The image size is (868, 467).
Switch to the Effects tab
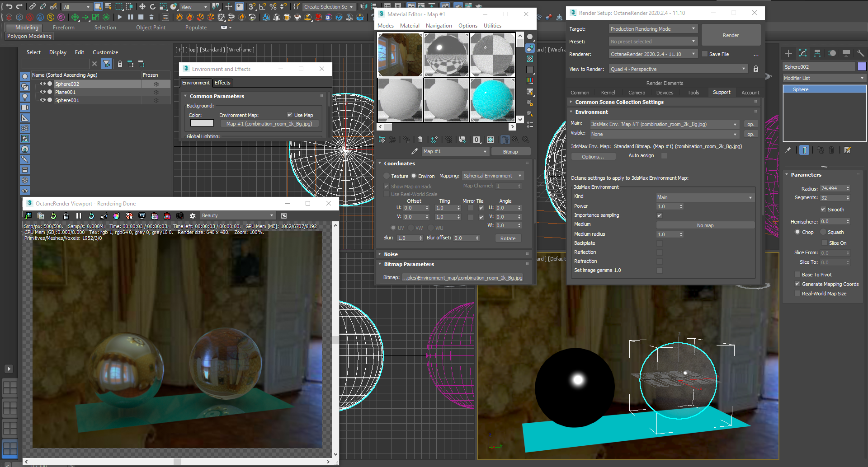tap(222, 83)
